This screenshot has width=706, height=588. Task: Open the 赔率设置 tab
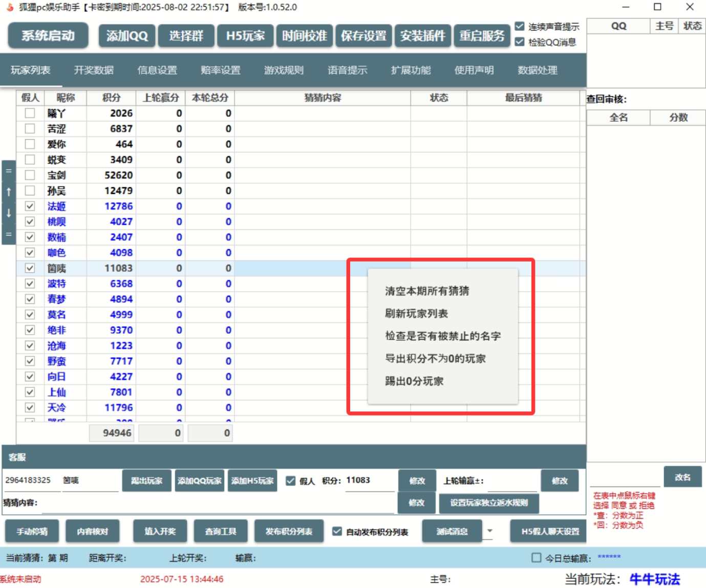(x=221, y=70)
